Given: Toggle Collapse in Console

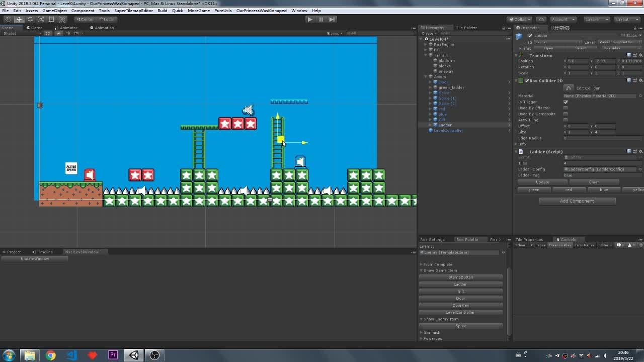Looking at the screenshot, I should coord(538,245).
